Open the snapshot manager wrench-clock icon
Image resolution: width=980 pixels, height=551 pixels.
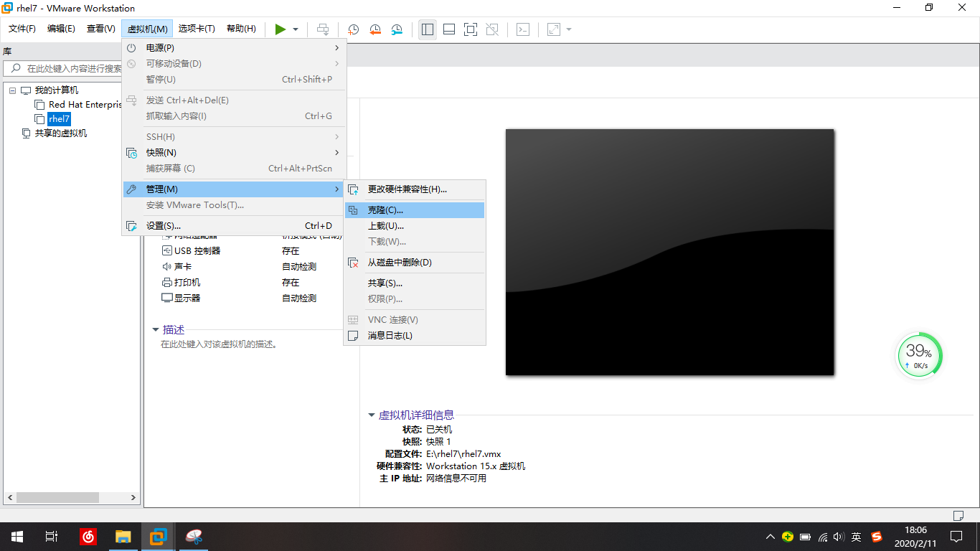(x=397, y=29)
